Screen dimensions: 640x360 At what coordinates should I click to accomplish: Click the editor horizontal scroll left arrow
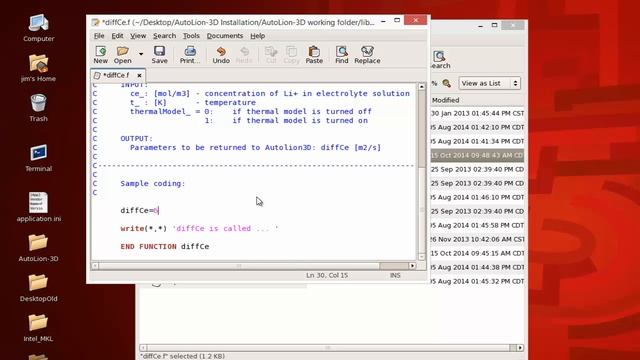coord(95,266)
